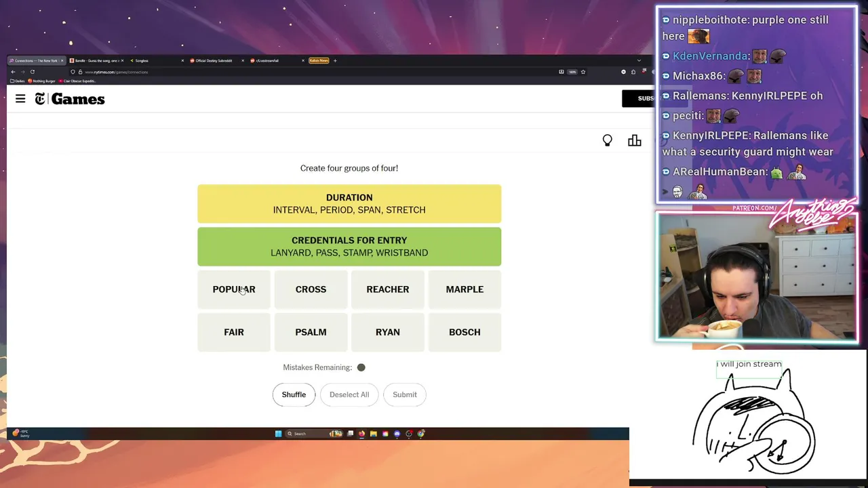
Task: Click the Rallemans chat message
Action: 743,96
